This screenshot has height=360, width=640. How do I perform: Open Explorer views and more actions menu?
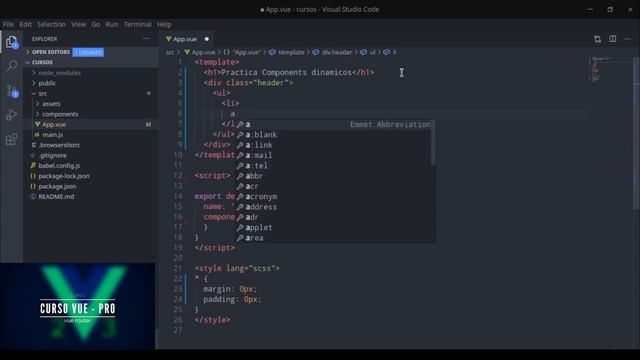click(x=146, y=39)
